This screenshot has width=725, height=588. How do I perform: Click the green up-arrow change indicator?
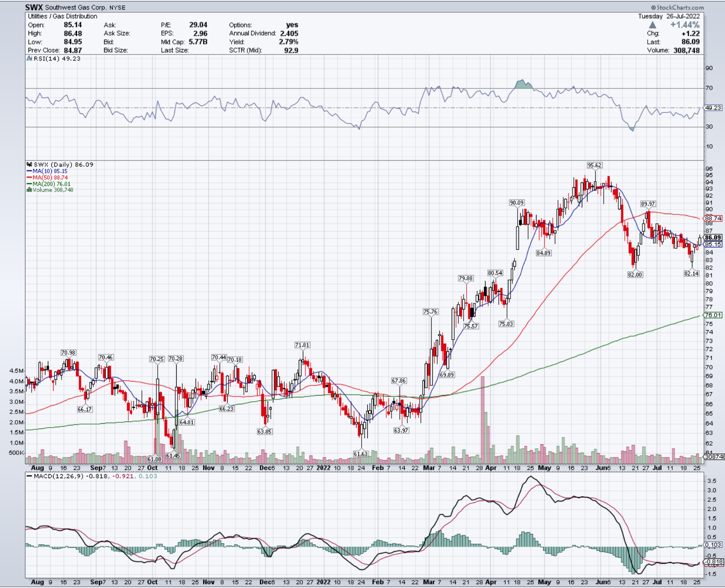[x=652, y=25]
